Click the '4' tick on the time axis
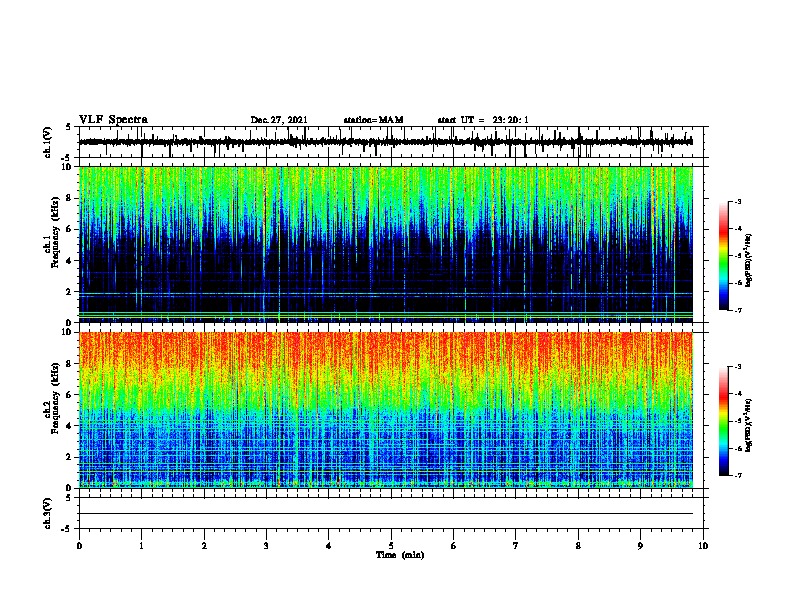This screenshot has height=612, width=792. pos(329,545)
